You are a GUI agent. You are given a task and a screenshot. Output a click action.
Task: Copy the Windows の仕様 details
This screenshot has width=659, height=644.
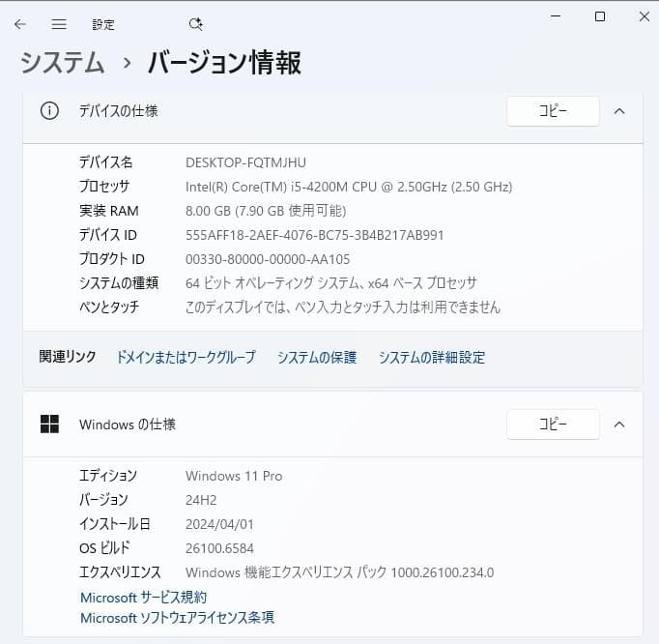[x=553, y=424]
